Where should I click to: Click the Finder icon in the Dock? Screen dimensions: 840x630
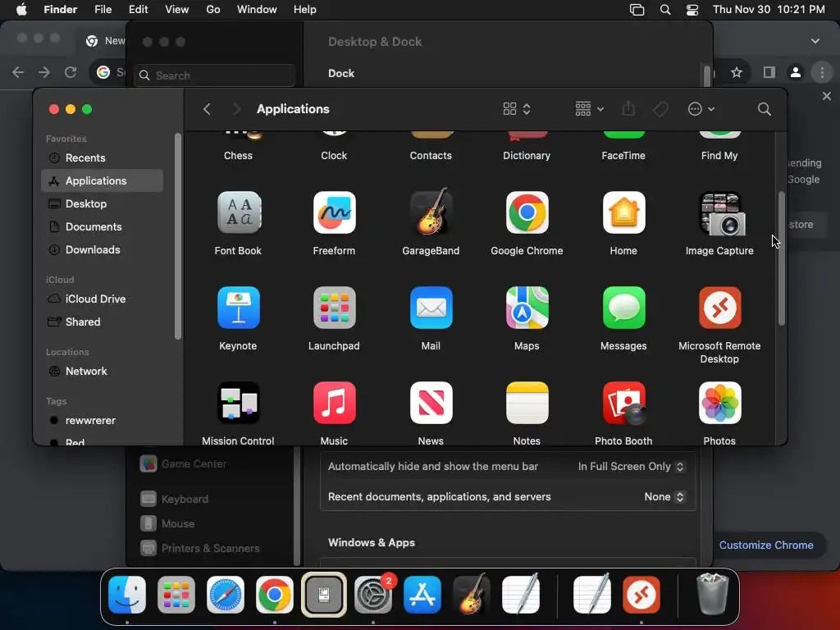pyautogui.click(x=127, y=595)
